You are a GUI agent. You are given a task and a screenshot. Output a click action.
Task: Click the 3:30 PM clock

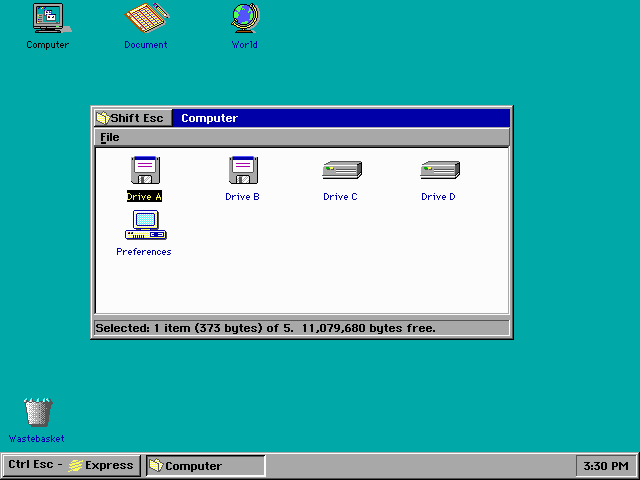(x=606, y=466)
